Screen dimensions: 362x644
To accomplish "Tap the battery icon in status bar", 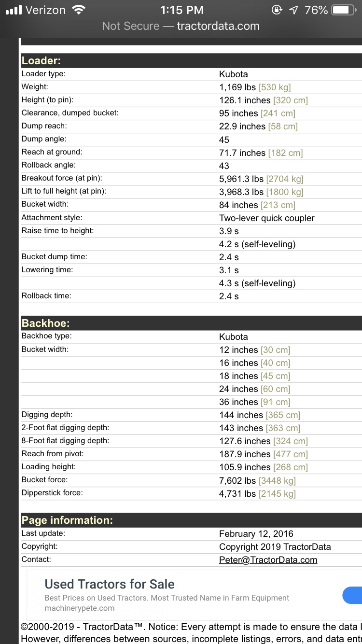I will [344, 10].
